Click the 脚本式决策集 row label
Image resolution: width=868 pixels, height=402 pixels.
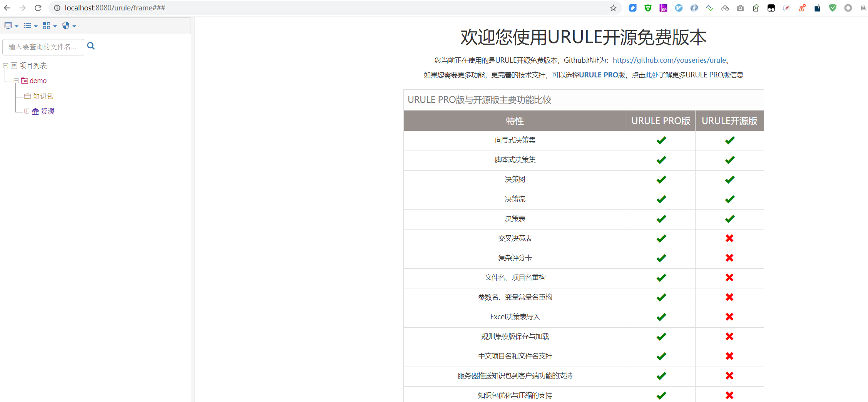515,160
